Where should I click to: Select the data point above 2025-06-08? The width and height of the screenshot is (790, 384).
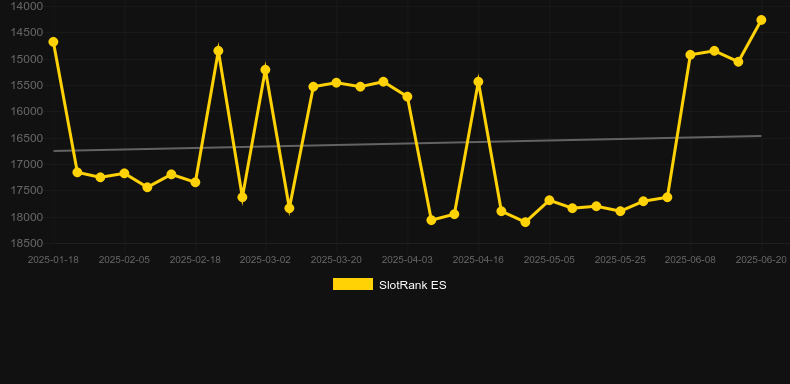690,54
